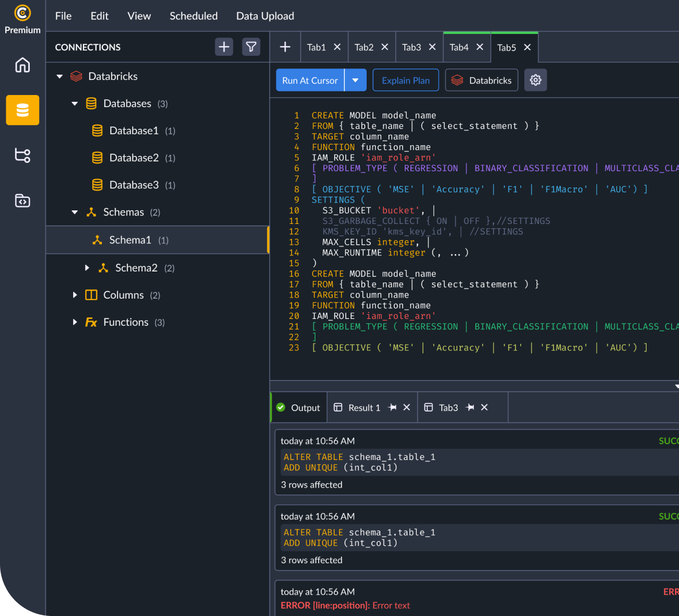The height and width of the screenshot is (616, 679).
Task: Click the Database1 icon
Action: point(97,131)
